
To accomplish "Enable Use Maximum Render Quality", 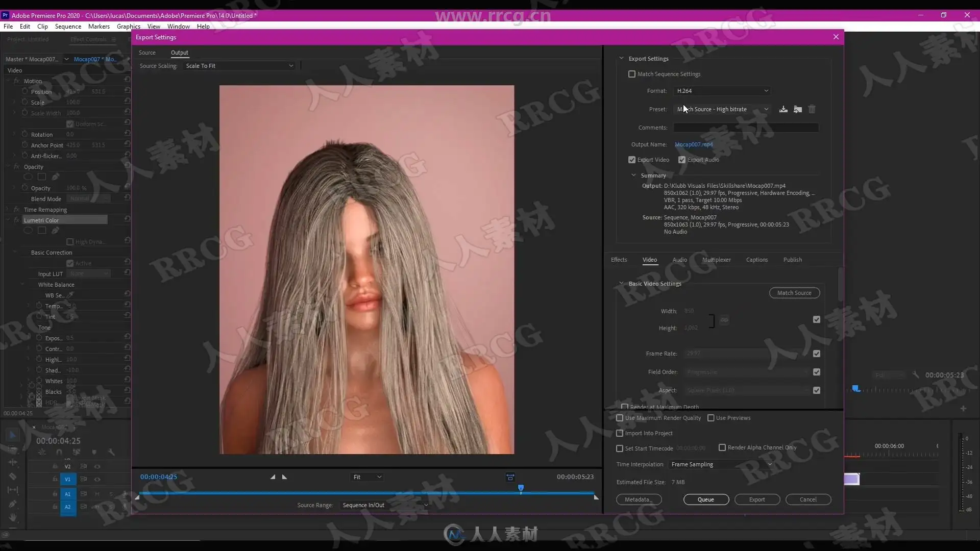I will (620, 418).
